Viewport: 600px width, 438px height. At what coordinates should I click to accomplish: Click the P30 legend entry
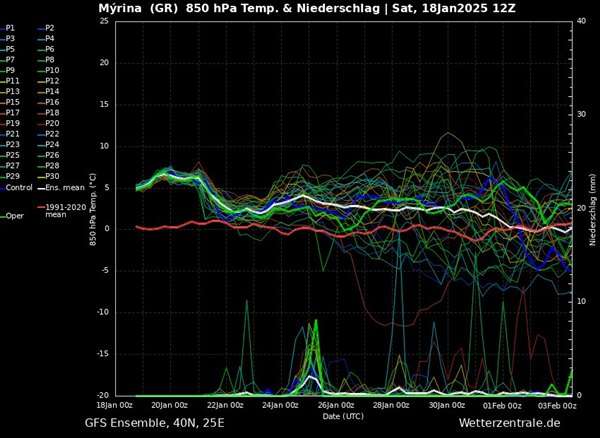pyautogui.click(x=52, y=176)
